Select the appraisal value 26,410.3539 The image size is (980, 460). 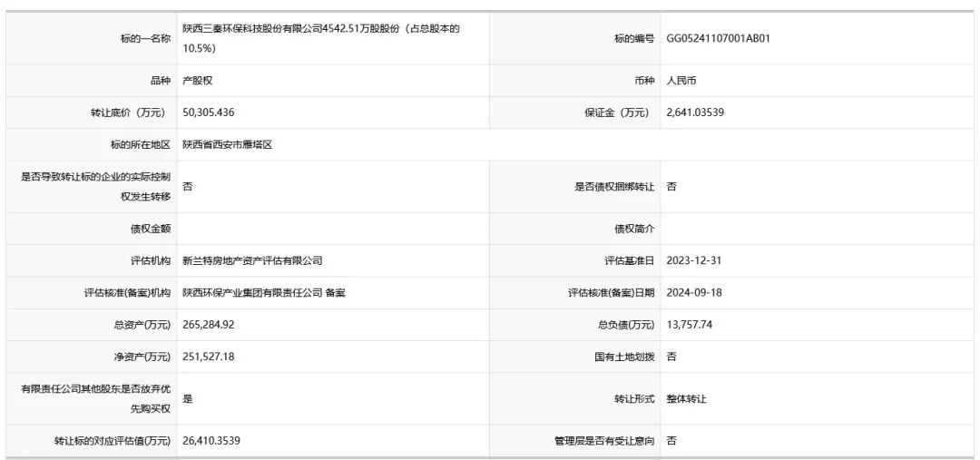[x=211, y=441]
